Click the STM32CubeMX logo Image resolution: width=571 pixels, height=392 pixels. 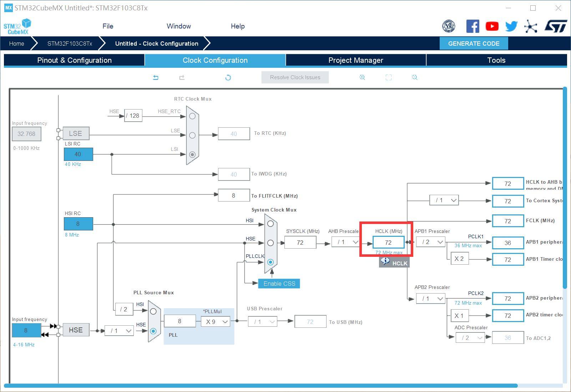[17, 27]
